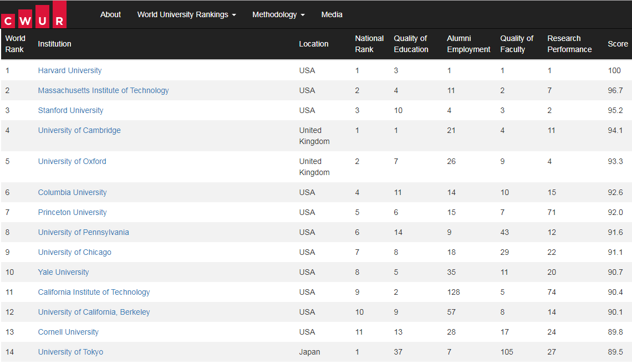Expand the World University Rankings dropdown
The image size is (632, 364).
tap(187, 14)
